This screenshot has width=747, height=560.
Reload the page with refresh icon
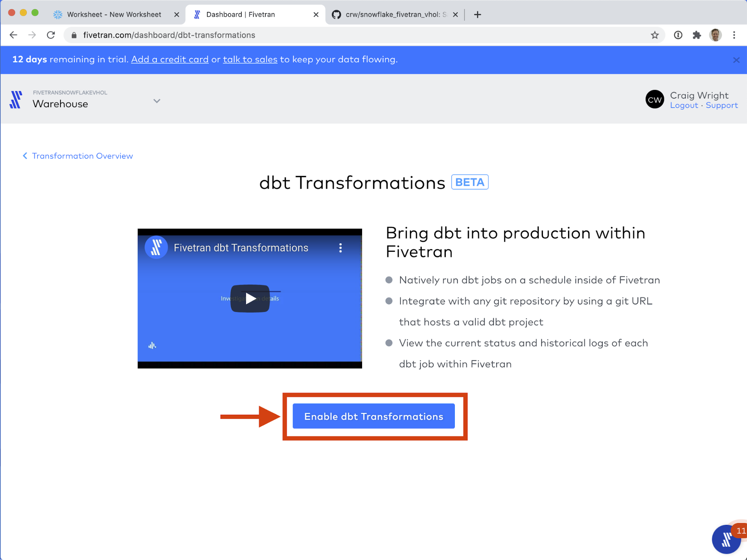tap(51, 35)
